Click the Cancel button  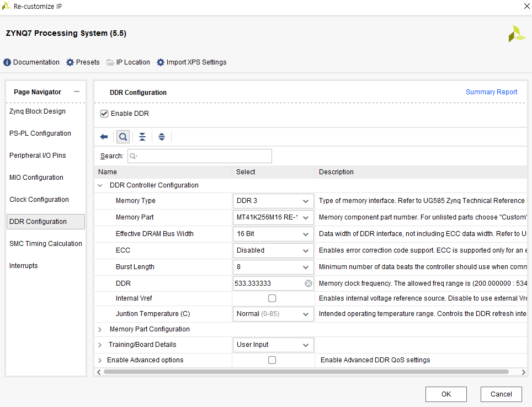(501, 394)
